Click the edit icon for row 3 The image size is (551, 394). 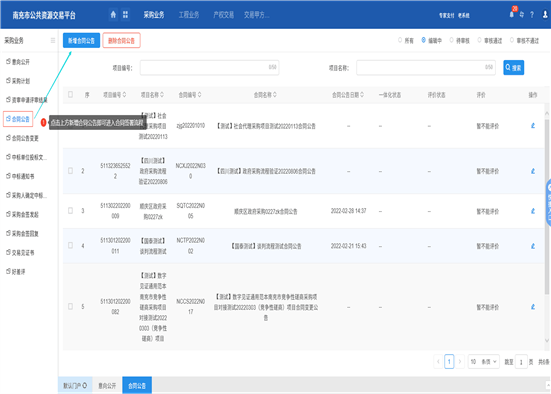(x=533, y=211)
